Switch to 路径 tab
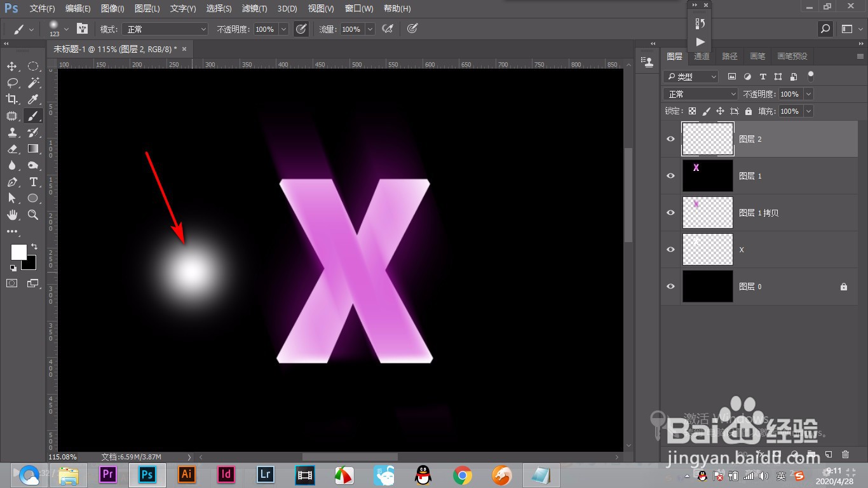Screen dimensions: 868x488 (729, 57)
